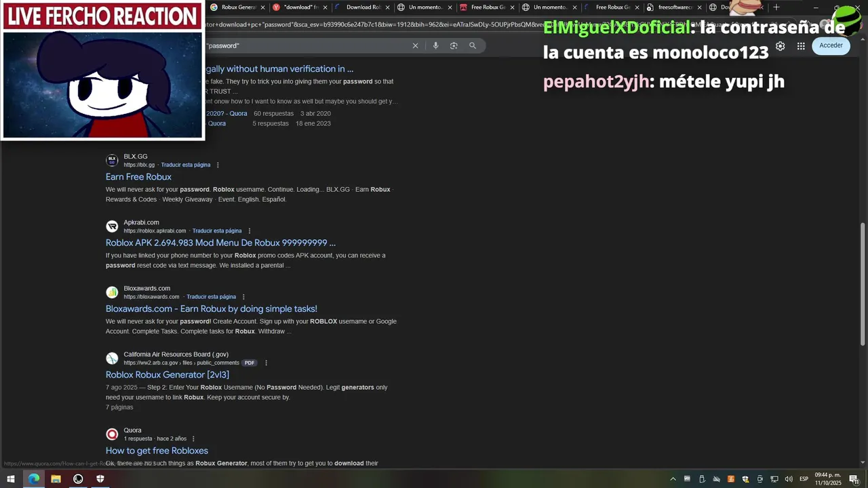This screenshot has height=488, width=868.
Task: Open more options for Apkrabi.com result
Action: pyautogui.click(x=250, y=230)
